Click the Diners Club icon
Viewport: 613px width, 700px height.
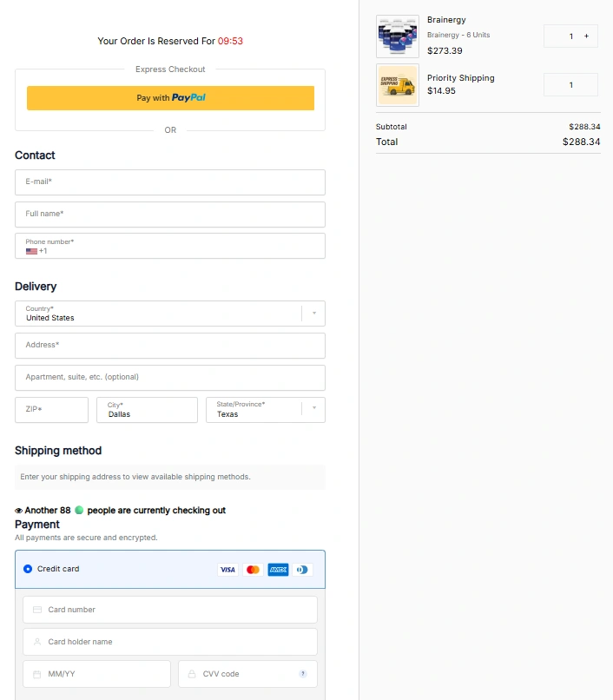coord(302,570)
